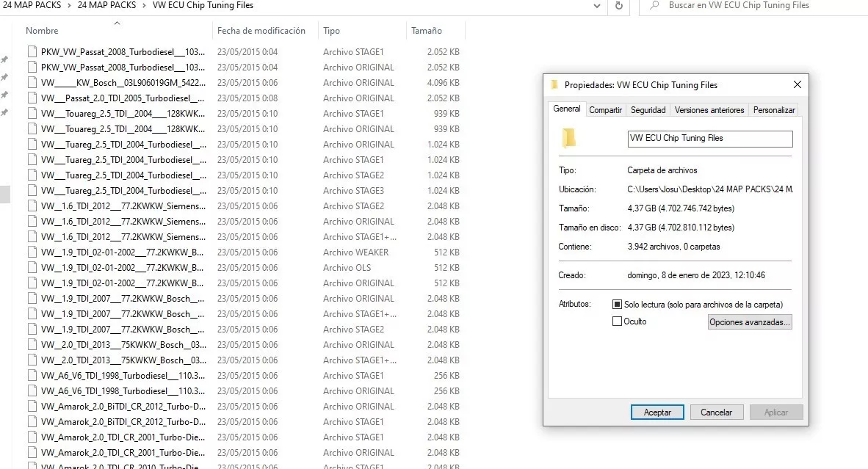Click the '23/05/2015 0:08' date cell
The width and height of the screenshot is (868, 469).
(247, 98)
